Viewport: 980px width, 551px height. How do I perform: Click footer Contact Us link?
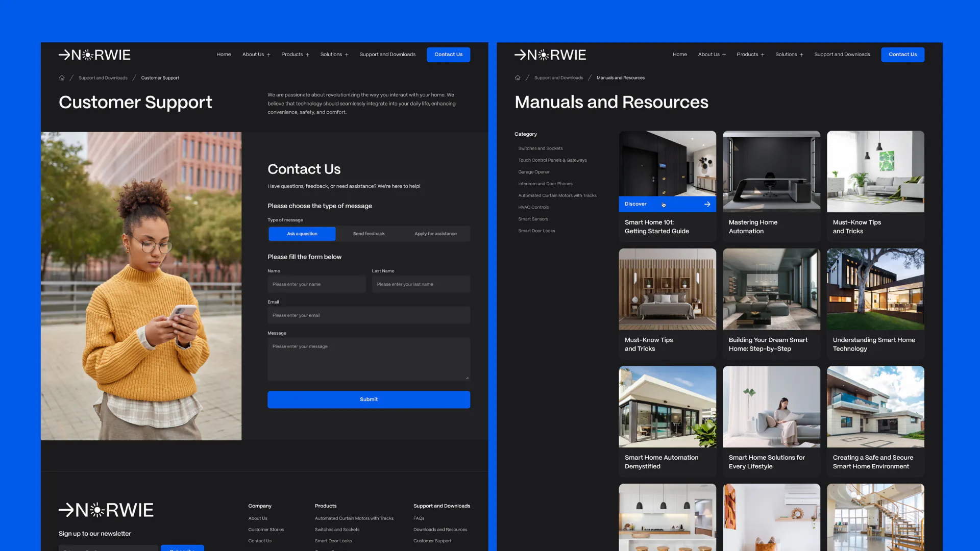(260, 541)
